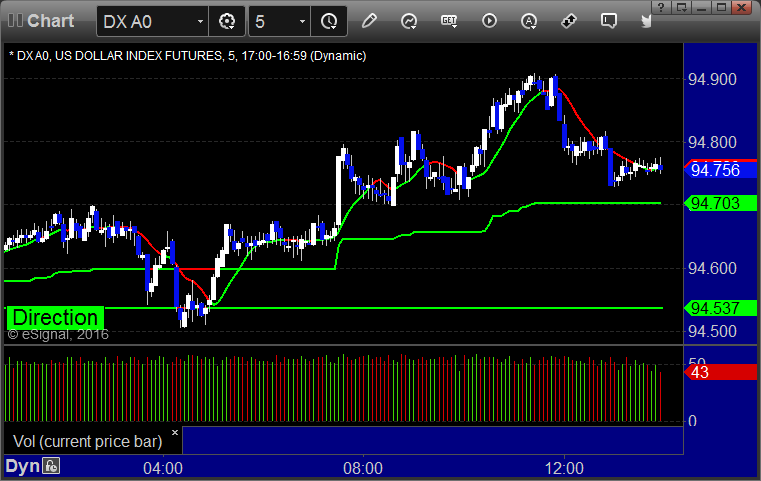
Task: Click the Dyn time scale label
Action: (x=22, y=466)
